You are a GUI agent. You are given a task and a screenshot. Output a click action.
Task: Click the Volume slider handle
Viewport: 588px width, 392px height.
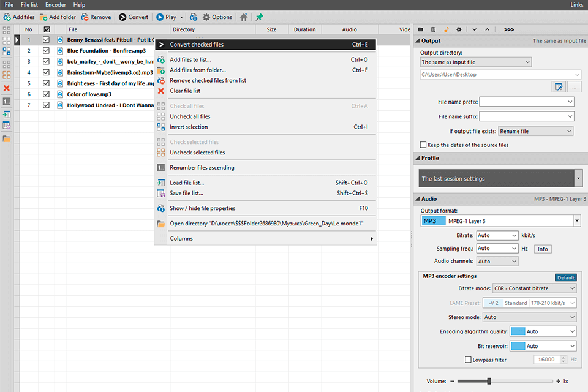pyautogui.click(x=489, y=381)
